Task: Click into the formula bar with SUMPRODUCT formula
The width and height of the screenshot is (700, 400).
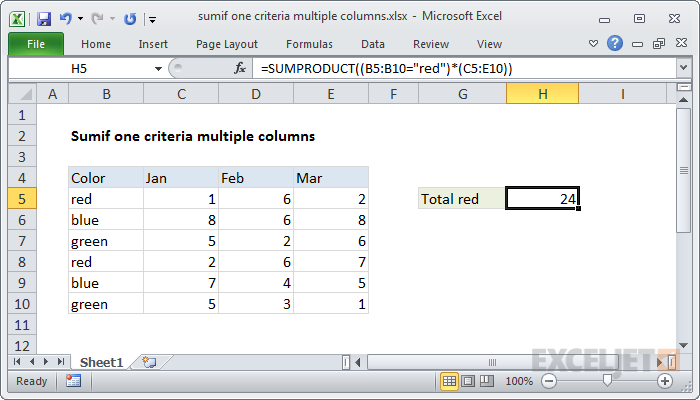Action: click(464, 69)
